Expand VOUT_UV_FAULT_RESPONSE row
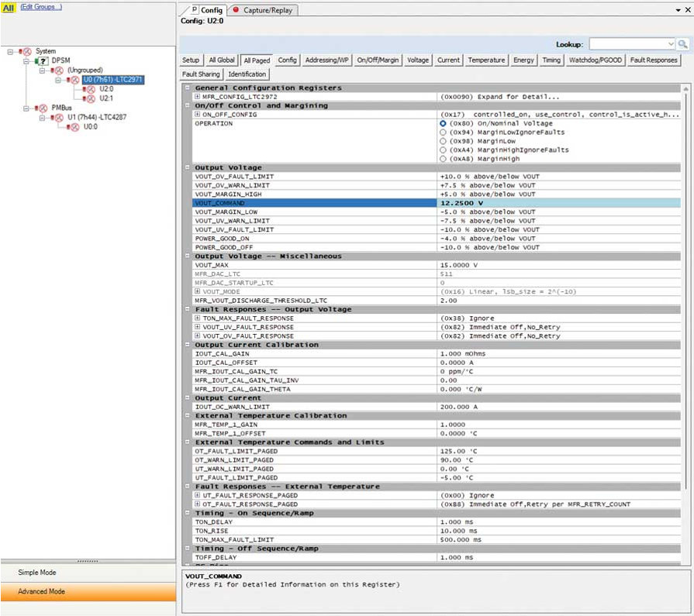694x616 pixels. (198, 327)
